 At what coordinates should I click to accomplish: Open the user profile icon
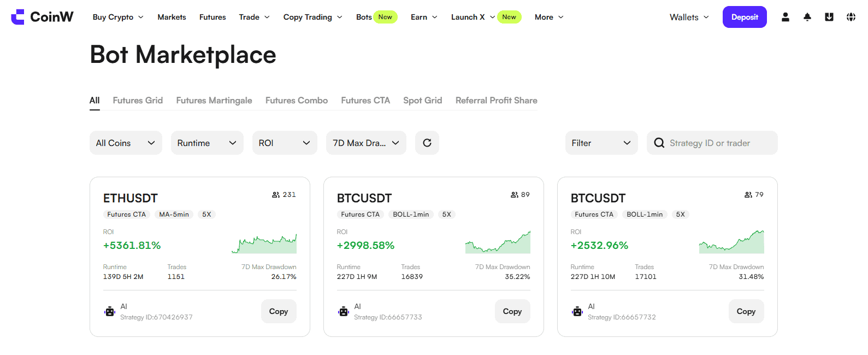click(786, 17)
